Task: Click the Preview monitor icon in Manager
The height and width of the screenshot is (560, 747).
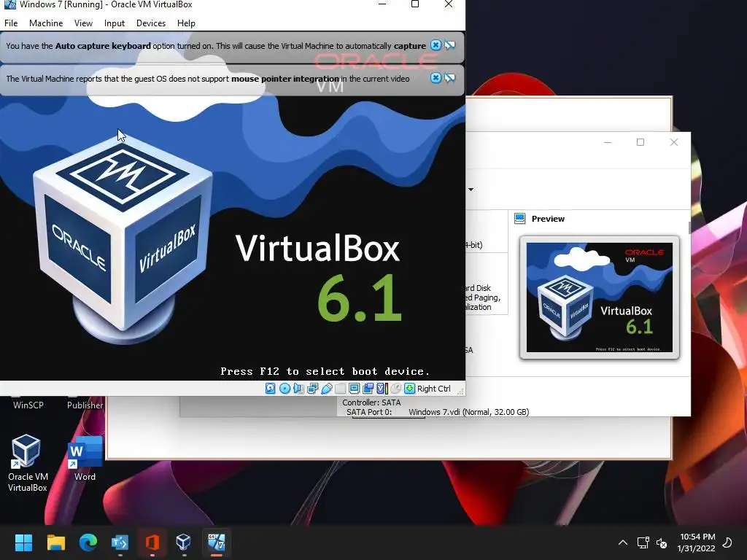Action: [x=519, y=219]
